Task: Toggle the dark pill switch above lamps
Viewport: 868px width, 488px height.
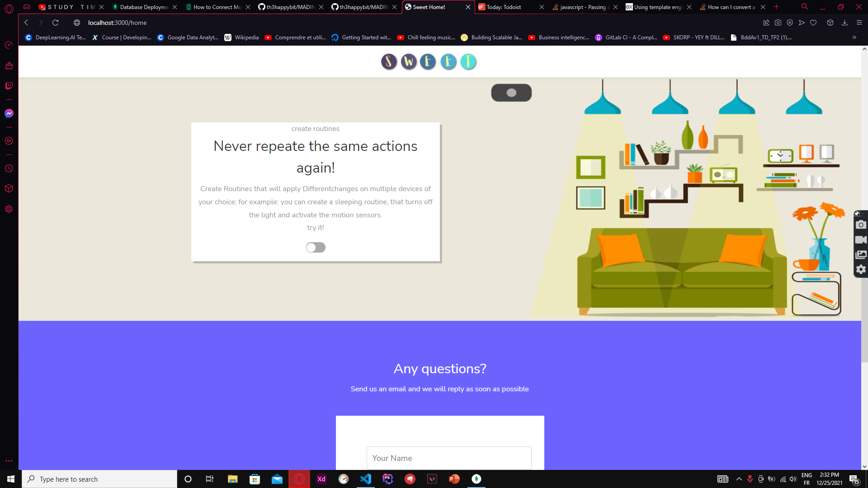Action: pos(511,93)
